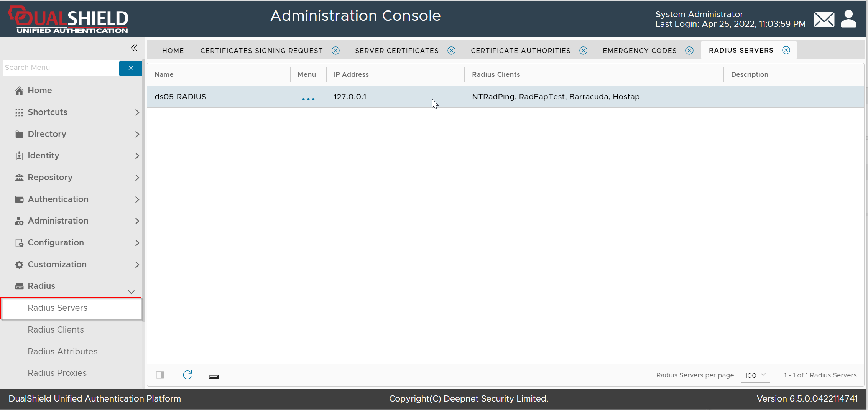Click the refresh icon in bottom toolbar
The height and width of the screenshot is (410, 868).
(187, 375)
